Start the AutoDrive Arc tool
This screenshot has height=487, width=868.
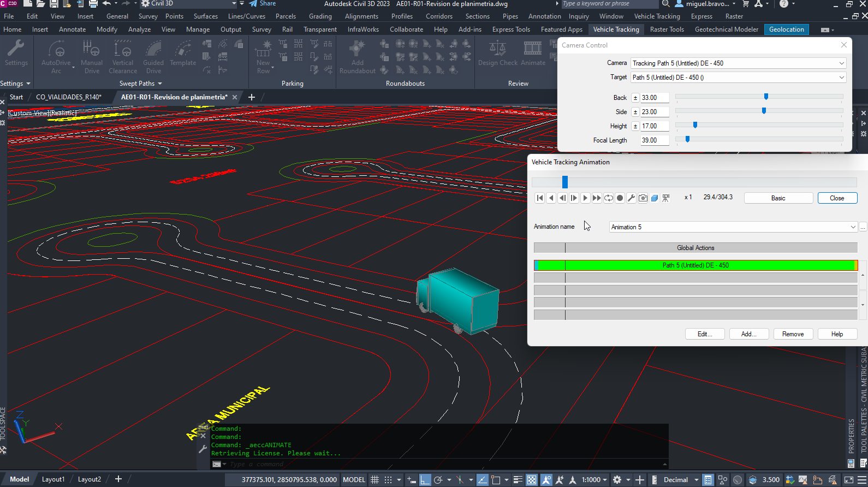coord(56,57)
